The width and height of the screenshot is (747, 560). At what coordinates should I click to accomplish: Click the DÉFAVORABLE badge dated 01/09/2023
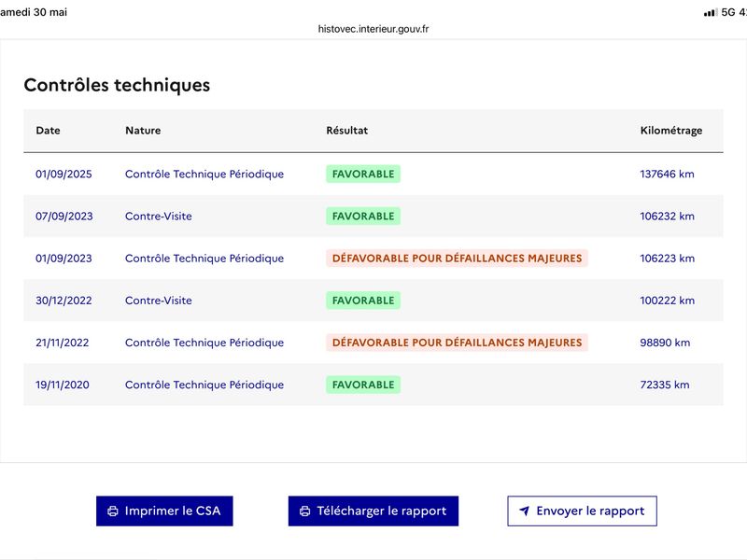[457, 259]
